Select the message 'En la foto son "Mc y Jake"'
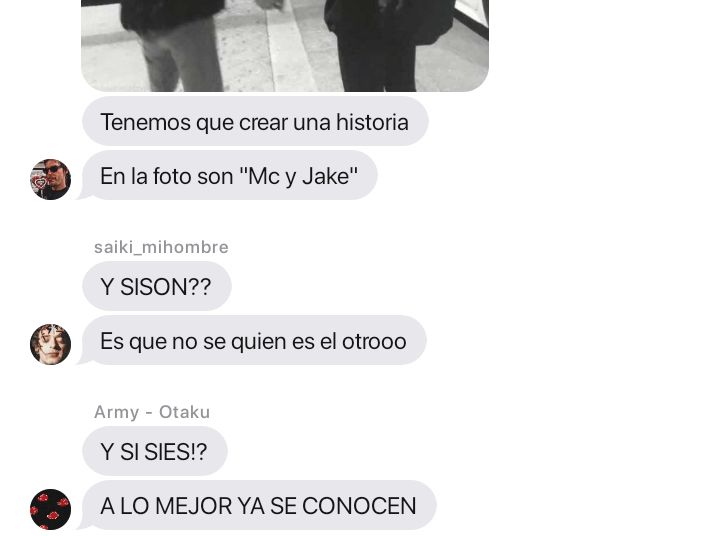 tap(230, 175)
